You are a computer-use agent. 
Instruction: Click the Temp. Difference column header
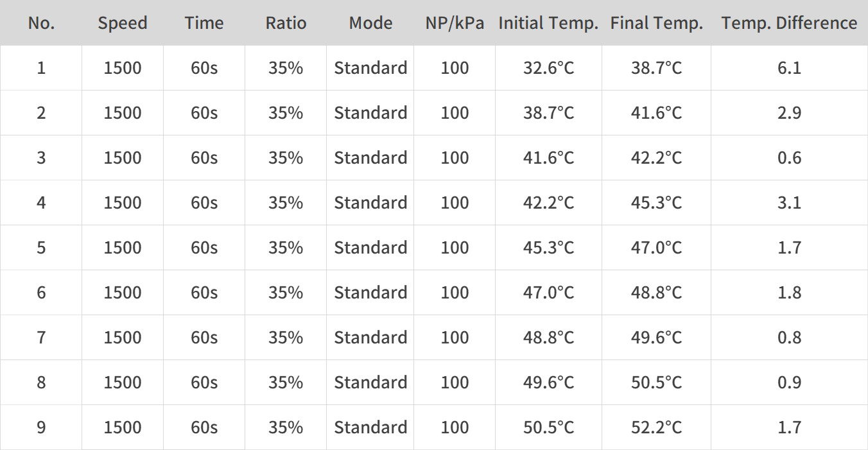tap(789, 23)
